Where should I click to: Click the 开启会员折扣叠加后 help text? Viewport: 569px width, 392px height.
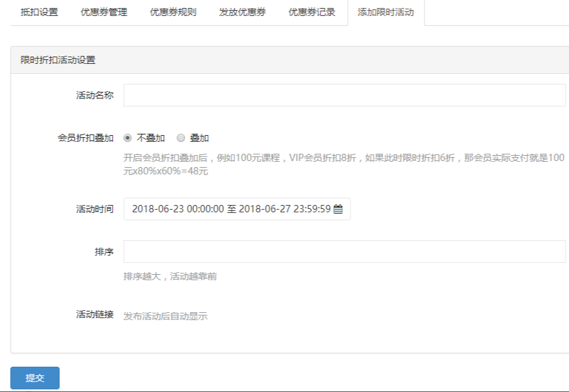coord(344,164)
